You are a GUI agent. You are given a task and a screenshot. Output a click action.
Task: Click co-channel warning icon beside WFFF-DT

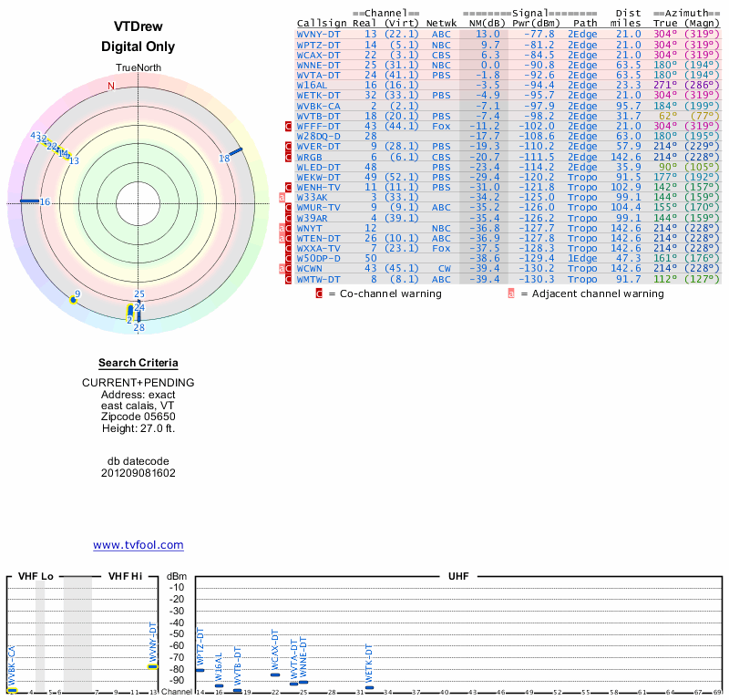click(289, 126)
